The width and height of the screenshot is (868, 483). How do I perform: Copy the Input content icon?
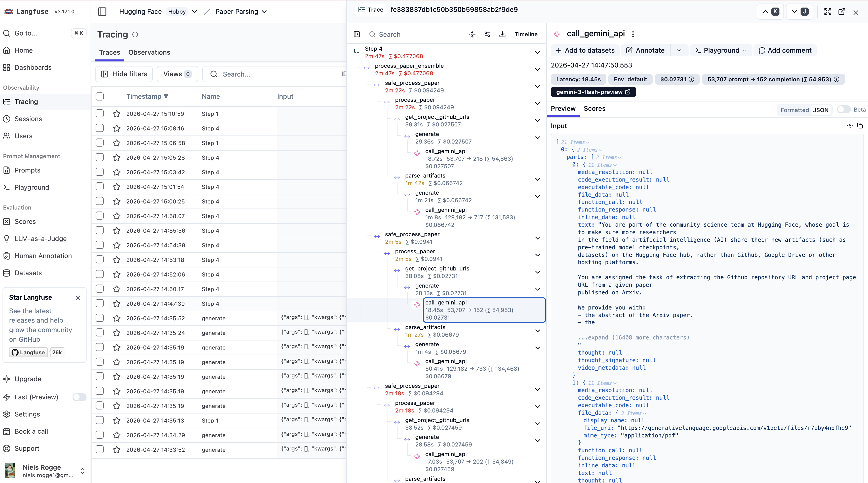coord(860,126)
